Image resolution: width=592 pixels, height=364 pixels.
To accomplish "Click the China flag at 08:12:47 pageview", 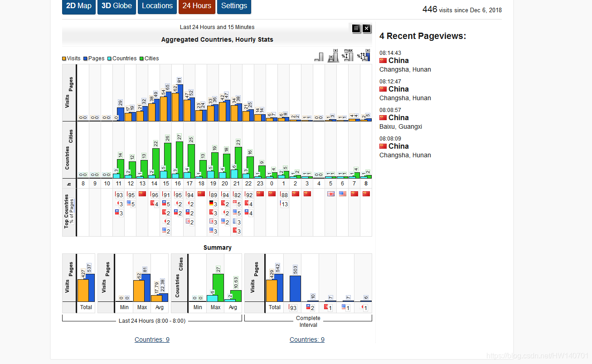I will [x=383, y=89].
